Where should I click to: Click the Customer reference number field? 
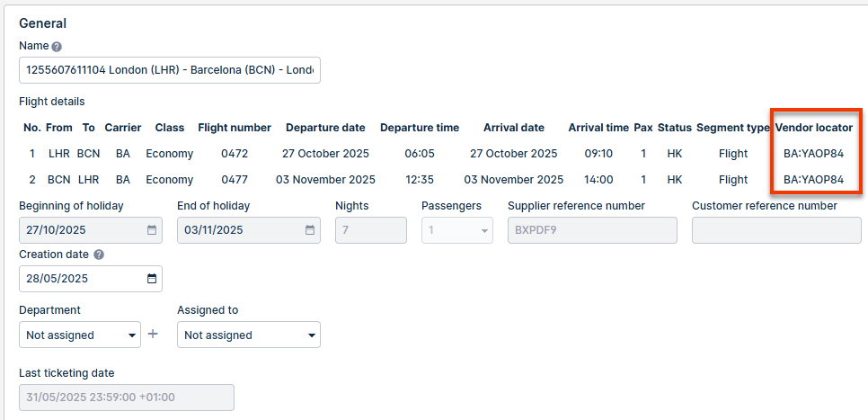click(x=776, y=230)
